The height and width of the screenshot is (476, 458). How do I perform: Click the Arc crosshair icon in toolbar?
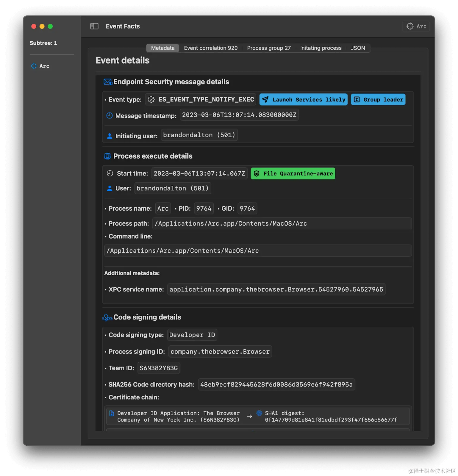(x=410, y=26)
